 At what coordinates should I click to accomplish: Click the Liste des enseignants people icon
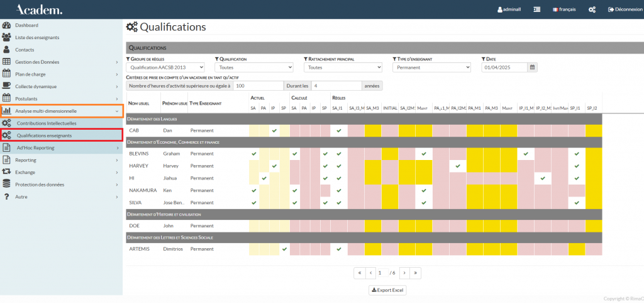click(7, 37)
